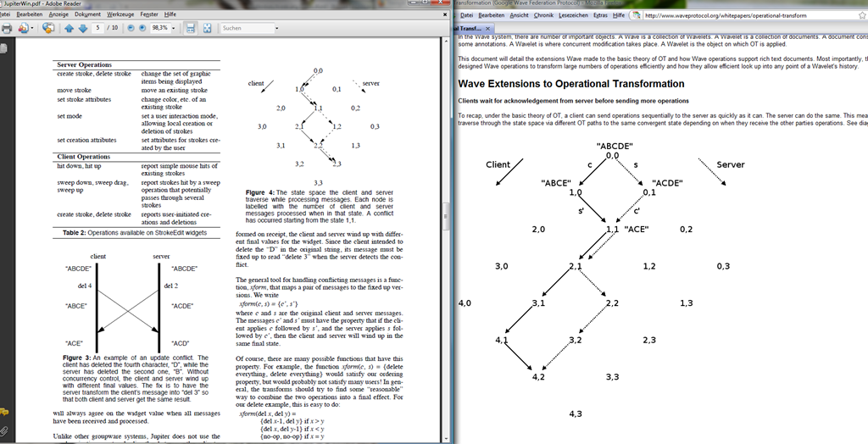Open Dokument menu in Adobe Reader

[87, 14]
